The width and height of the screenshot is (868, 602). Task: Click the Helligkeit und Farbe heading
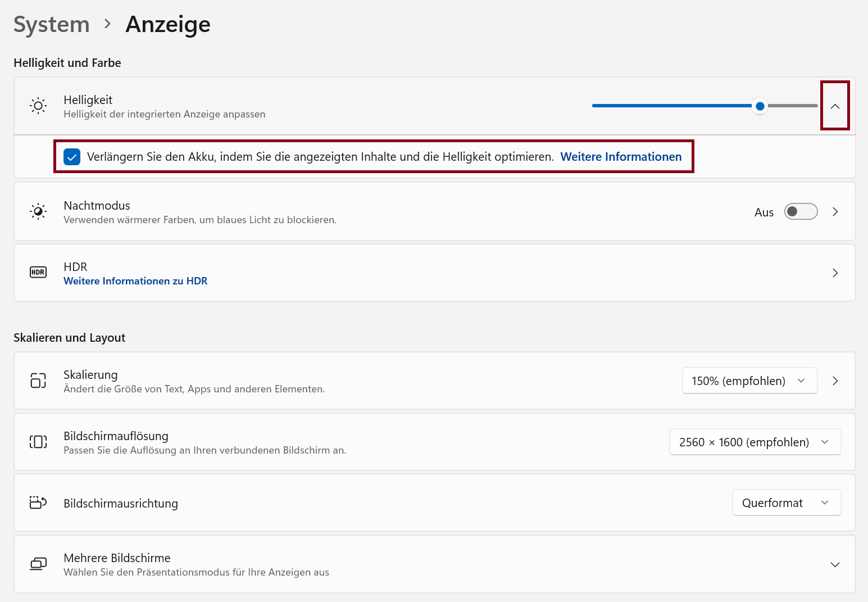(x=67, y=63)
